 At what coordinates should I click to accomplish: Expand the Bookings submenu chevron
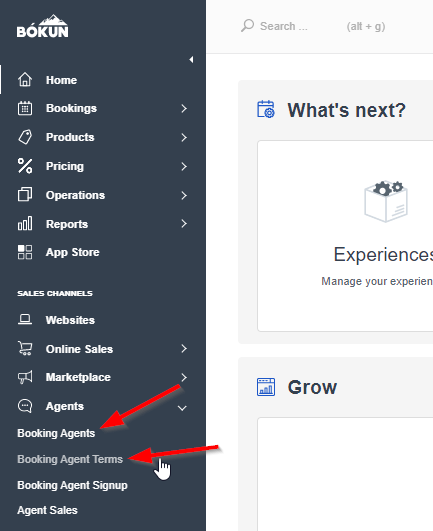[184, 109]
